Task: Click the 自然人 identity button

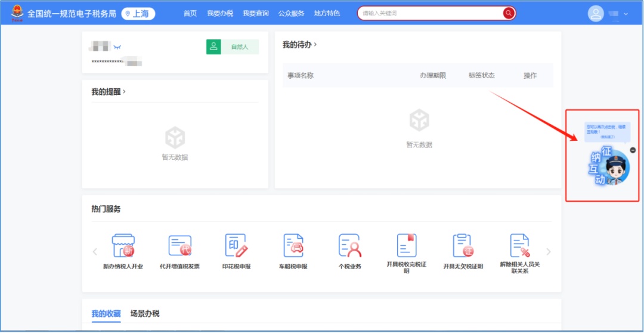Action: pyautogui.click(x=233, y=47)
